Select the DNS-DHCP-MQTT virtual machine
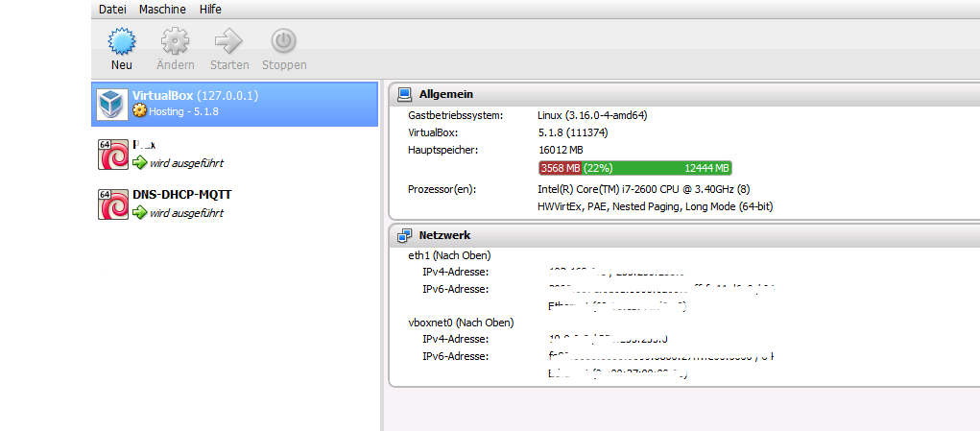The image size is (980, 431). [181, 195]
